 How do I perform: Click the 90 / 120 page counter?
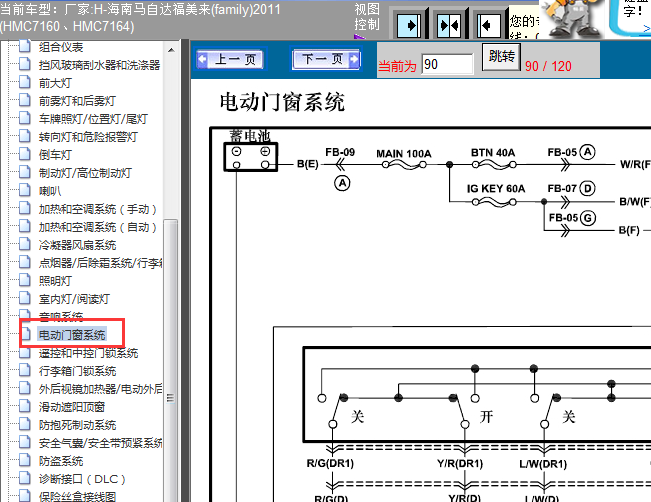tap(548, 66)
